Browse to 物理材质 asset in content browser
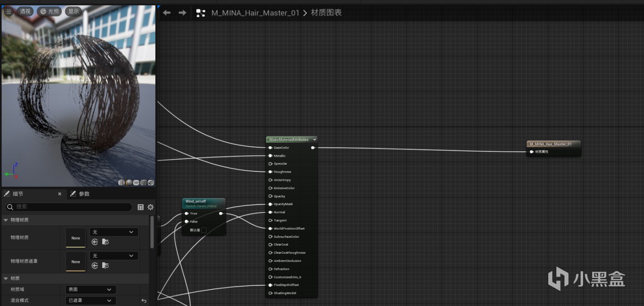Image resolution: width=644 pixels, height=306 pixels. click(x=105, y=242)
